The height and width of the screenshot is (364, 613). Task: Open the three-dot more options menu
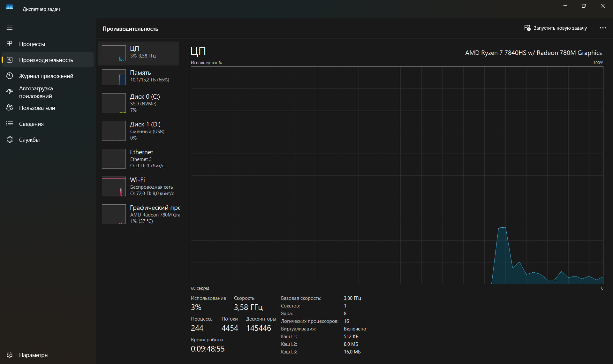coord(603,28)
